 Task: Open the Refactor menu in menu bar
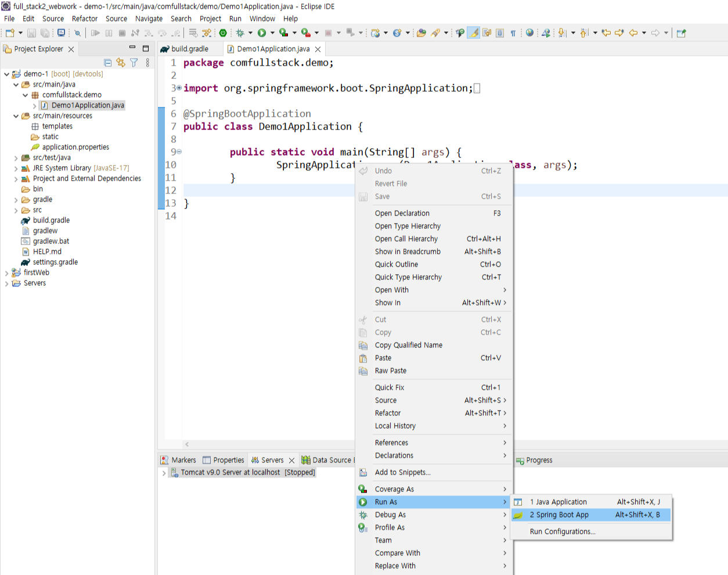click(x=85, y=19)
